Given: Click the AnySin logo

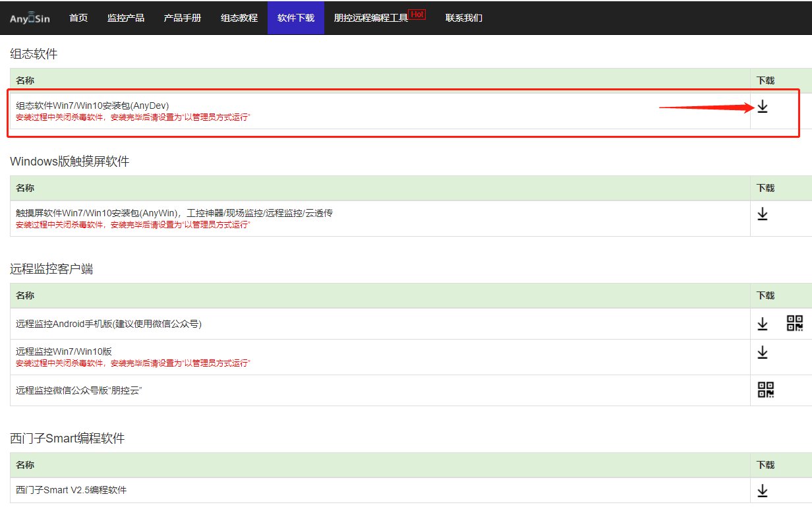Looking at the screenshot, I should click(30, 18).
